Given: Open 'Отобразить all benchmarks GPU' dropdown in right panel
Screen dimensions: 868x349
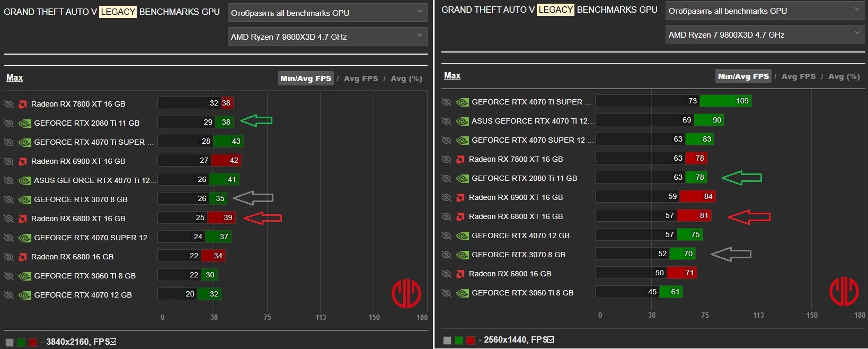Looking at the screenshot, I should point(765,11).
